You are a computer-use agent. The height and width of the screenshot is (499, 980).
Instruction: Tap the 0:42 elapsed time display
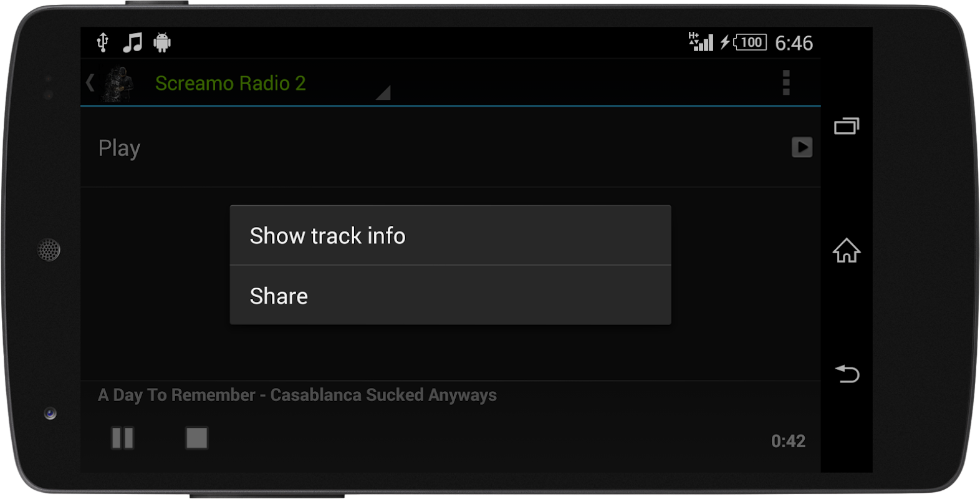coord(788,441)
